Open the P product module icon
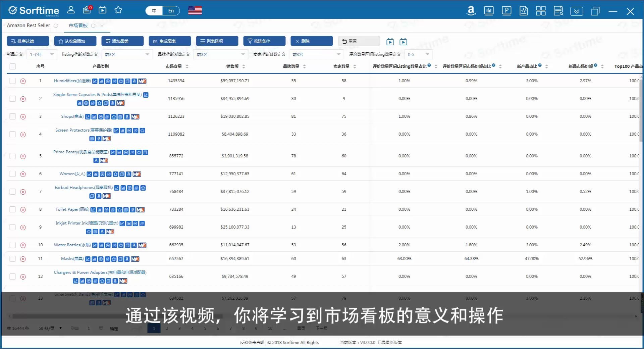 pos(506,11)
